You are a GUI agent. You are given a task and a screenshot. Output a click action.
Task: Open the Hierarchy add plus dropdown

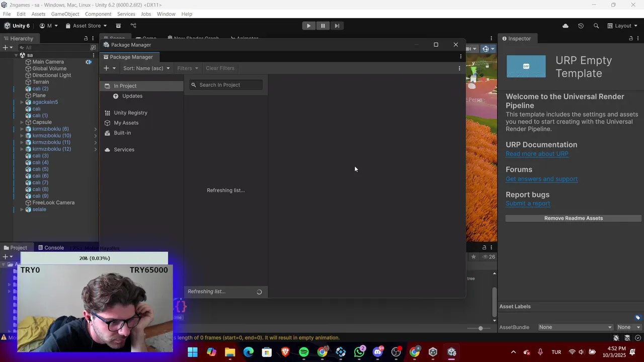coord(7,47)
